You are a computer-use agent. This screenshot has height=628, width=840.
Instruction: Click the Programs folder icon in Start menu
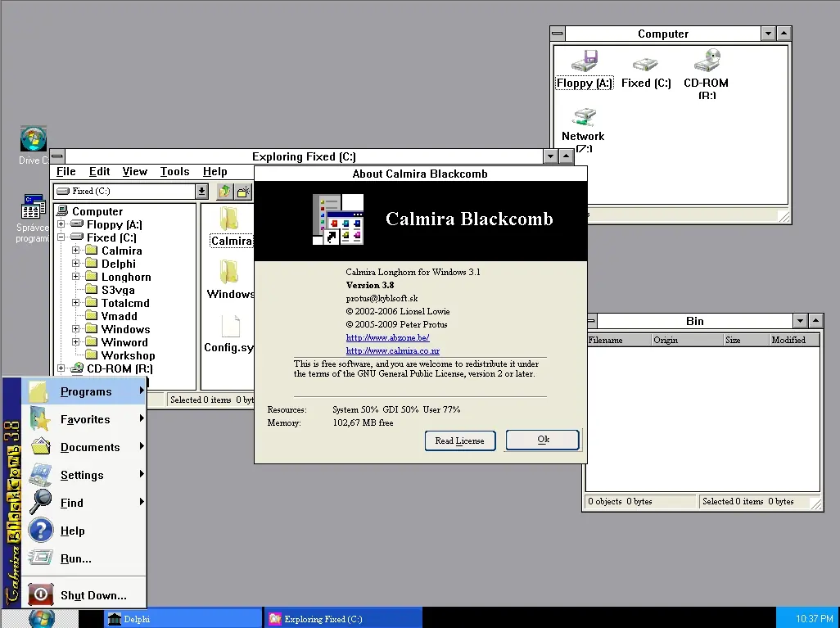tap(39, 391)
